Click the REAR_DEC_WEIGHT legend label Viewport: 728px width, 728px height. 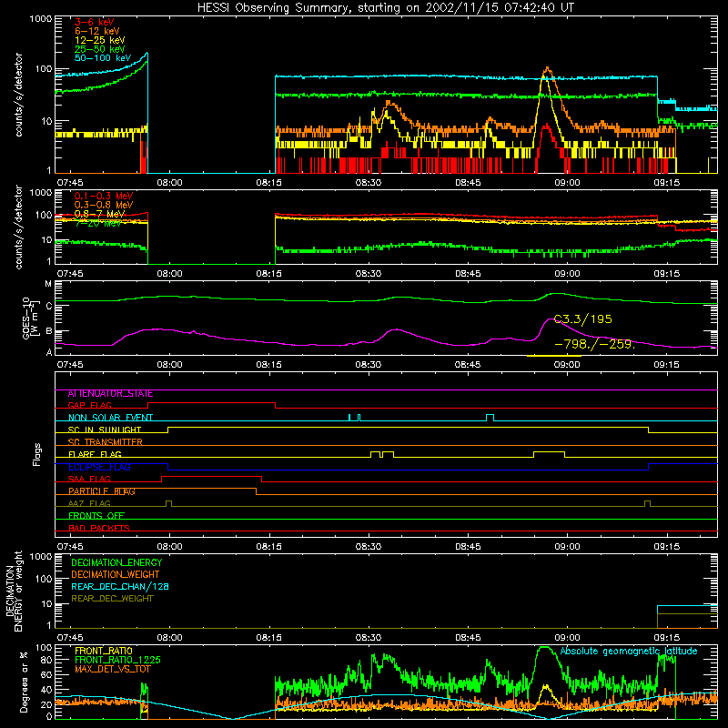point(112,599)
